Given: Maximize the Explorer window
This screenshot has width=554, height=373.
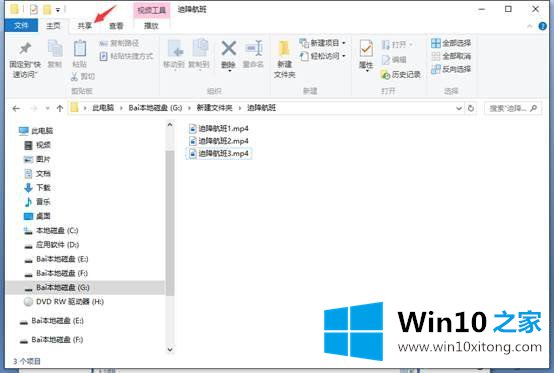Looking at the screenshot, I should coord(508,9).
